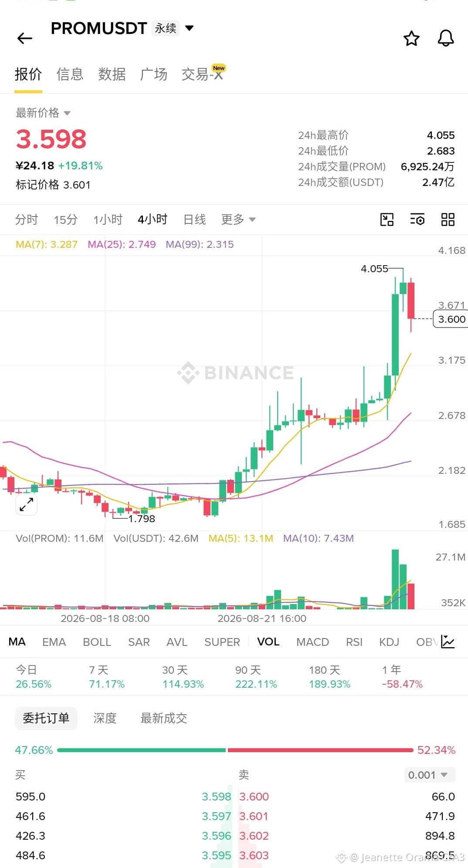Open price alert bell icon
The width and height of the screenshot is (468, 868).
tap(445, 38)
